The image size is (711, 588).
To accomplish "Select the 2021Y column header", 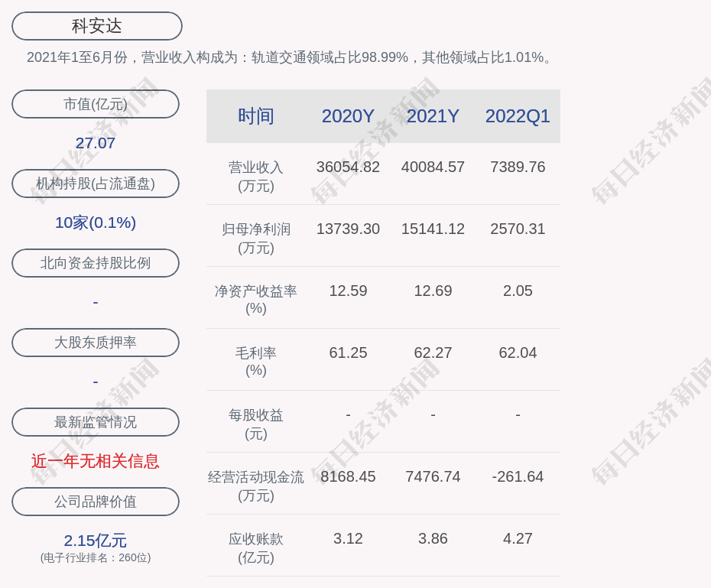I will pyautogui.click(x=433, y=116).
